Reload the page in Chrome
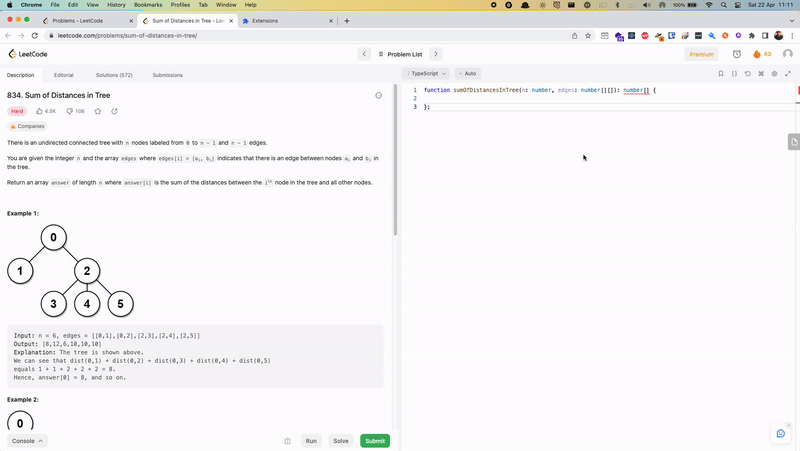 pos(35,35)
